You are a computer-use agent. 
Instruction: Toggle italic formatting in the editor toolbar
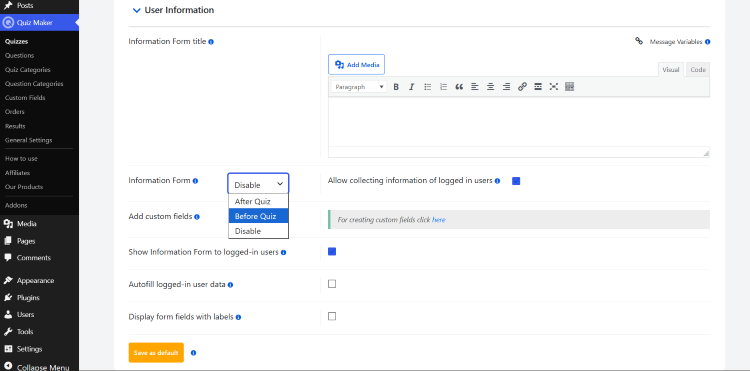coord(411,87)
